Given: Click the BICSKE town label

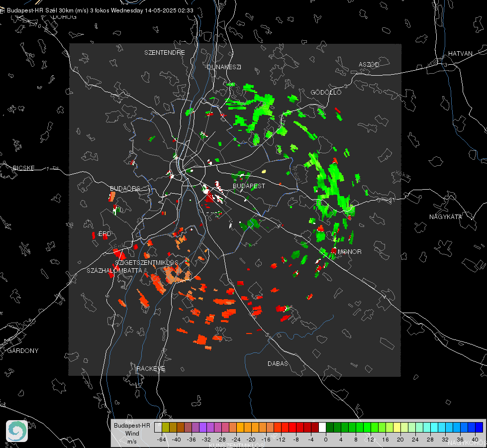Looking at the screenshot, I should pyautogui.click(x=23, y=168).
